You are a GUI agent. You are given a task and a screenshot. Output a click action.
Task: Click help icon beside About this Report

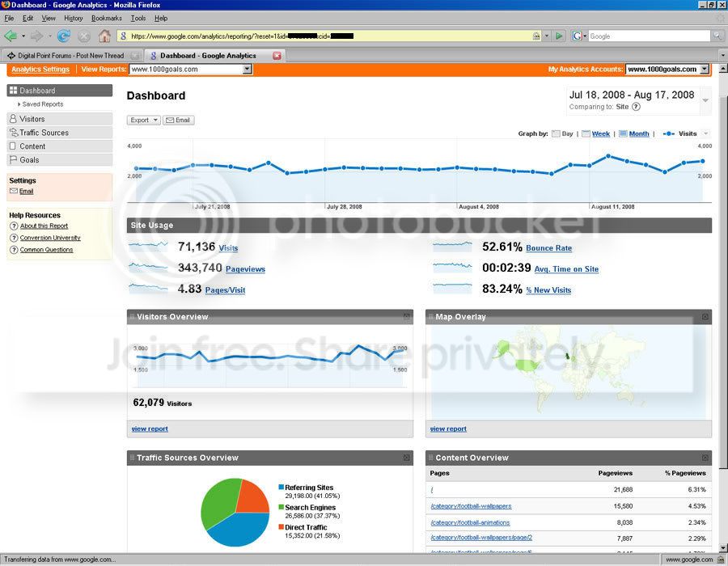14,226
